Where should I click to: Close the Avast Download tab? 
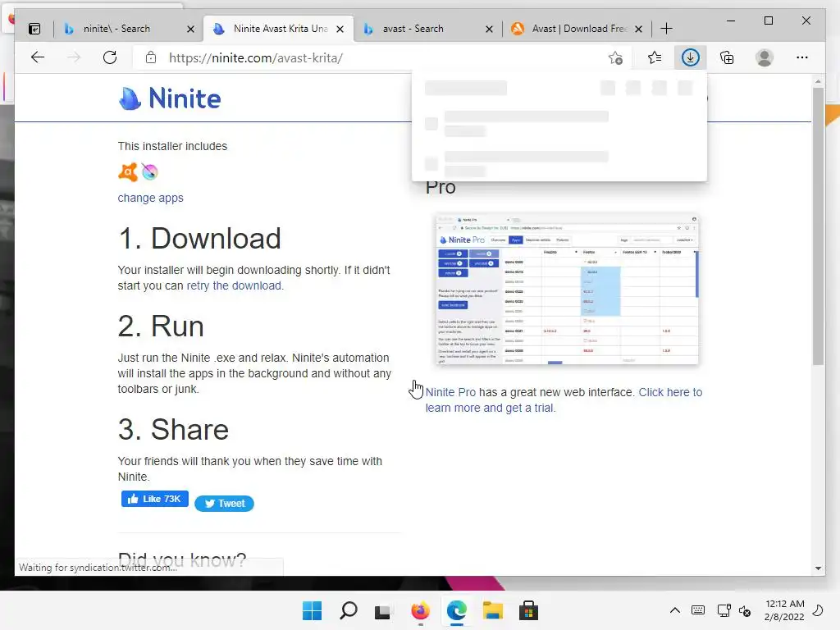638,29
